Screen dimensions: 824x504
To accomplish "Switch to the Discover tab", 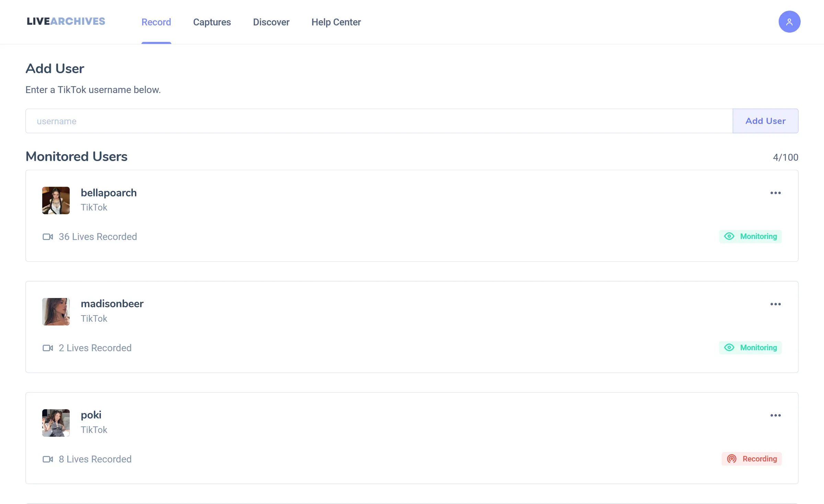I will 271,22.
